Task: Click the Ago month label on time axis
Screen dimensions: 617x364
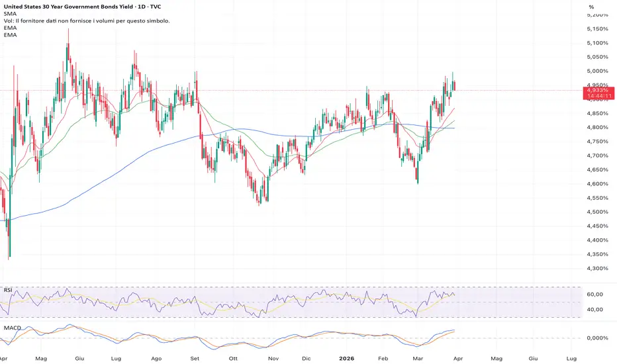Action: 156,359
